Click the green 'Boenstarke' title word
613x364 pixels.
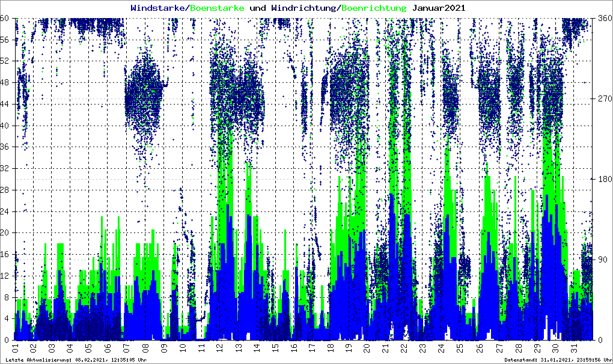tap(218, 8)
